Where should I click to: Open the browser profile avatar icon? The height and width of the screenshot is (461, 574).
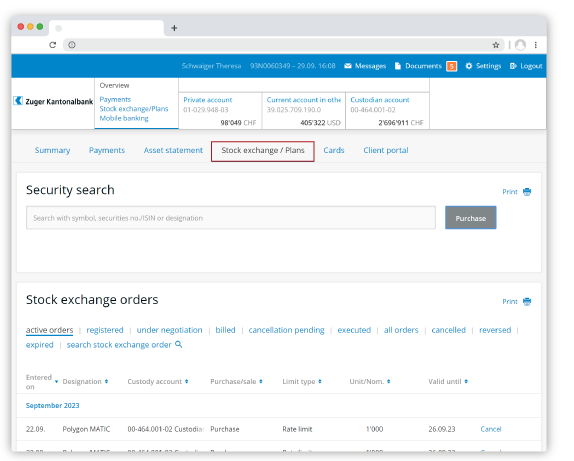coord(520,45)
